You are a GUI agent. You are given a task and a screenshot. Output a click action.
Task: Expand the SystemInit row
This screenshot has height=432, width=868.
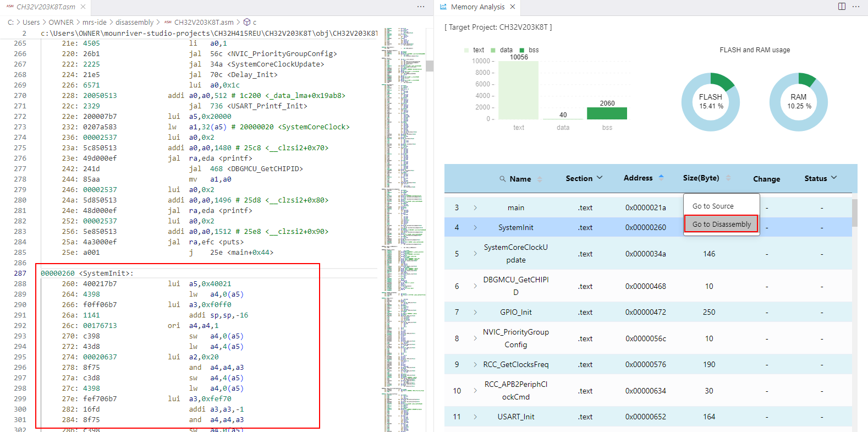pos(475,227)
